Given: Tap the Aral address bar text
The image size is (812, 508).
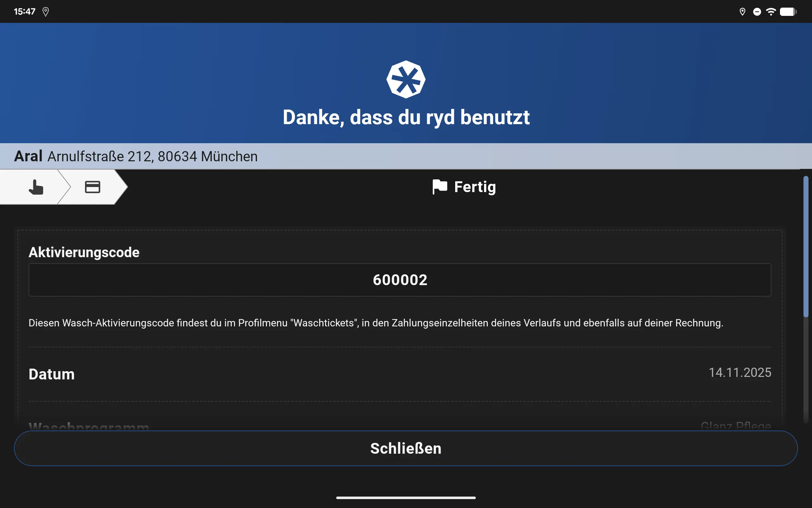Looking at the screenshot, I should (x=136, y=156).
